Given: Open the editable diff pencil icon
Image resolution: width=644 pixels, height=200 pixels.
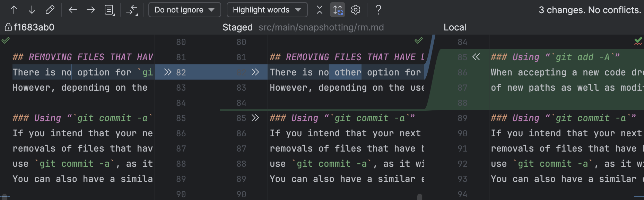Looking at the screenshot, I should [x=50, y=10].
